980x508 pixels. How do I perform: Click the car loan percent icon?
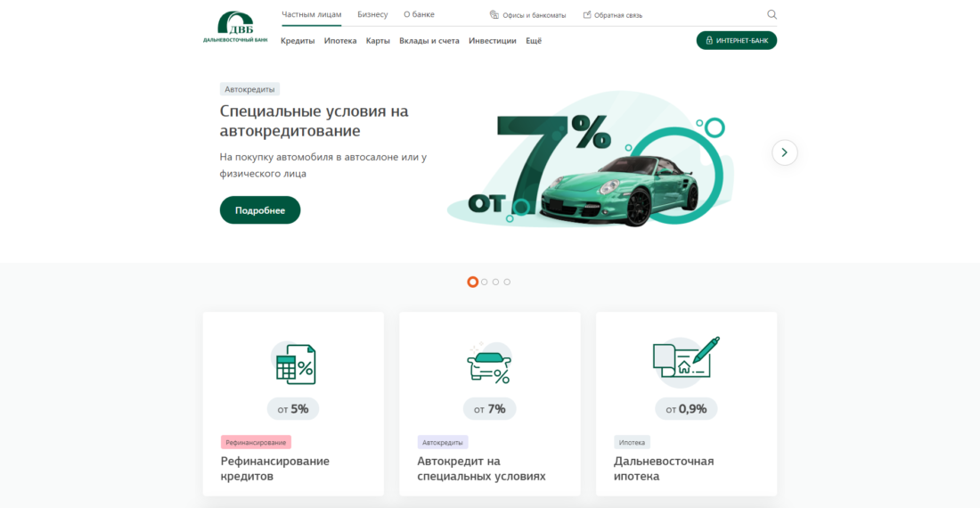click(x=489, y=364)
